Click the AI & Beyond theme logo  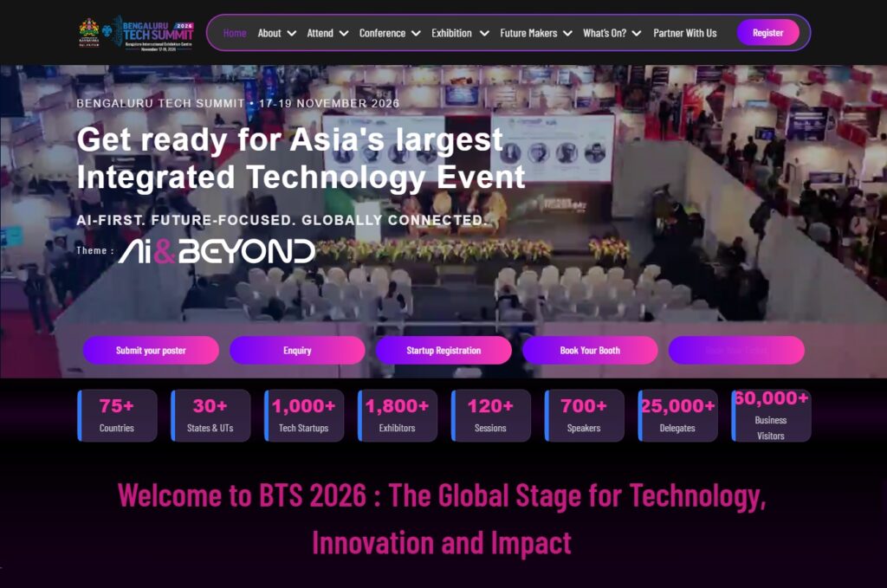tap(216, 252)
